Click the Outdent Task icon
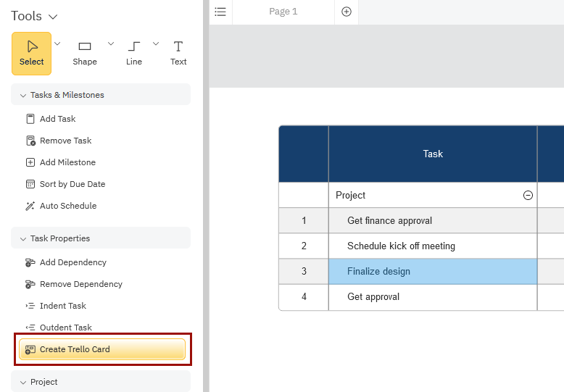Viewport: 564px width, 392px height. (30, 328)
